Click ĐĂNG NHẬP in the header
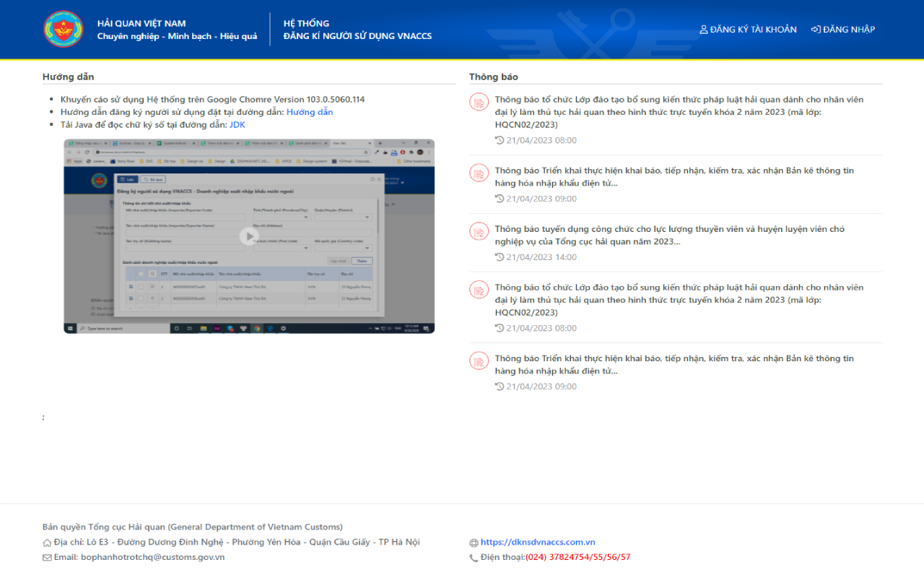924x578 pixels. point(848,29)
